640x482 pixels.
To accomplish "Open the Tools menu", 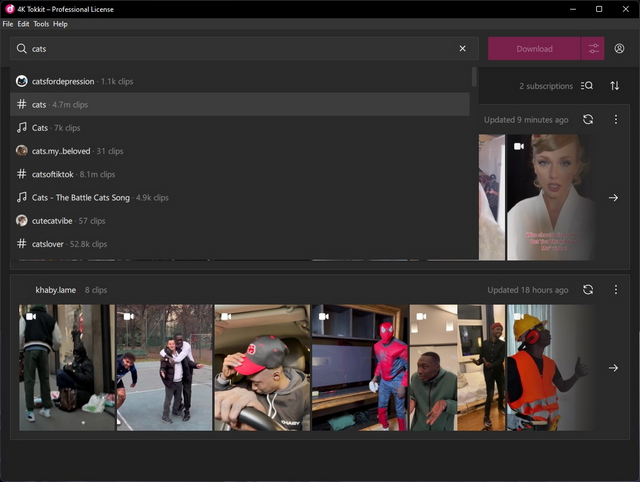I will [41, 24].
